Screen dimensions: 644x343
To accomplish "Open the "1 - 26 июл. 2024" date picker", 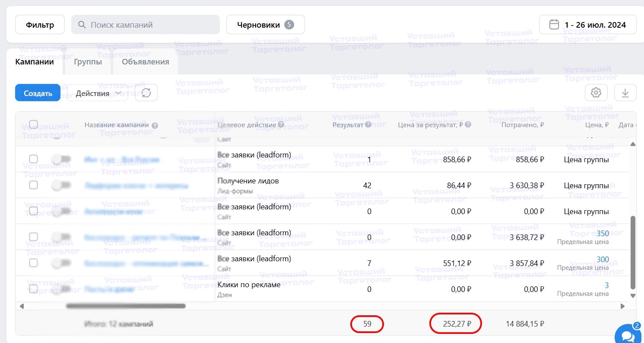I will [587, 25].
